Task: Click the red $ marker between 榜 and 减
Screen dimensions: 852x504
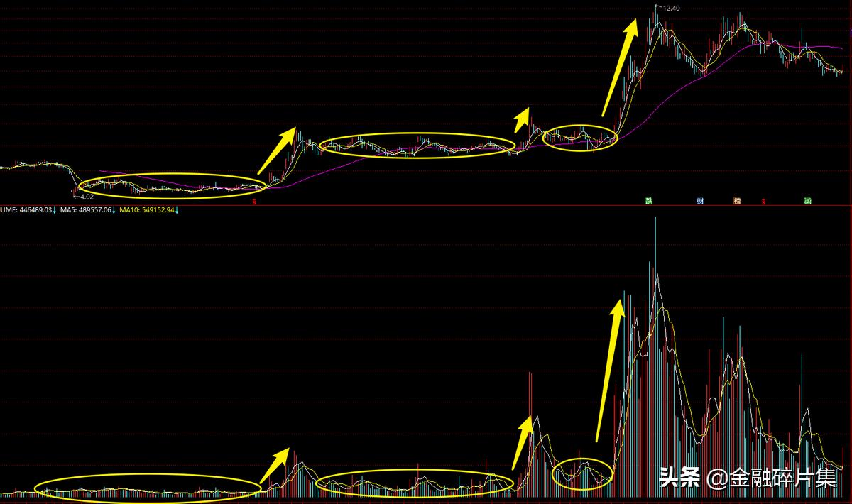Action: point(763,202)
